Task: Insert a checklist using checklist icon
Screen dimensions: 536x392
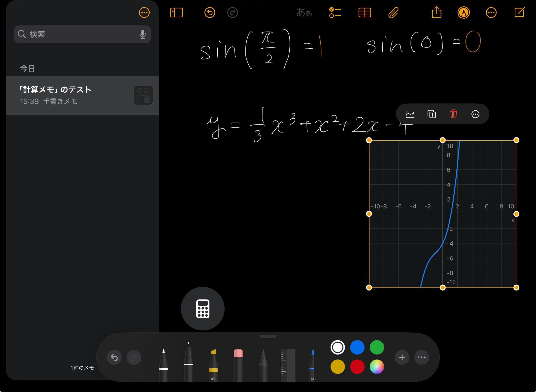Action: pos(335,13)
